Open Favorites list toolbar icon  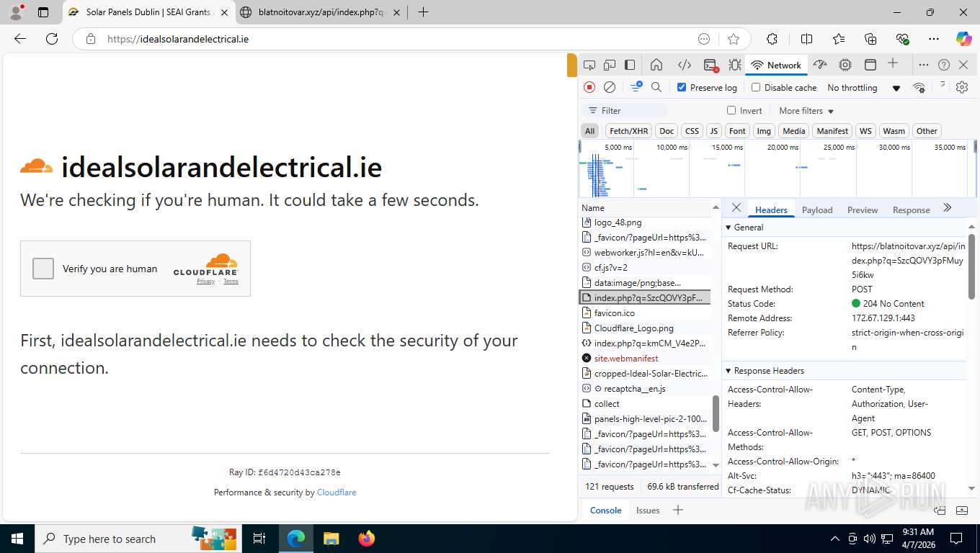click(839, 39)
